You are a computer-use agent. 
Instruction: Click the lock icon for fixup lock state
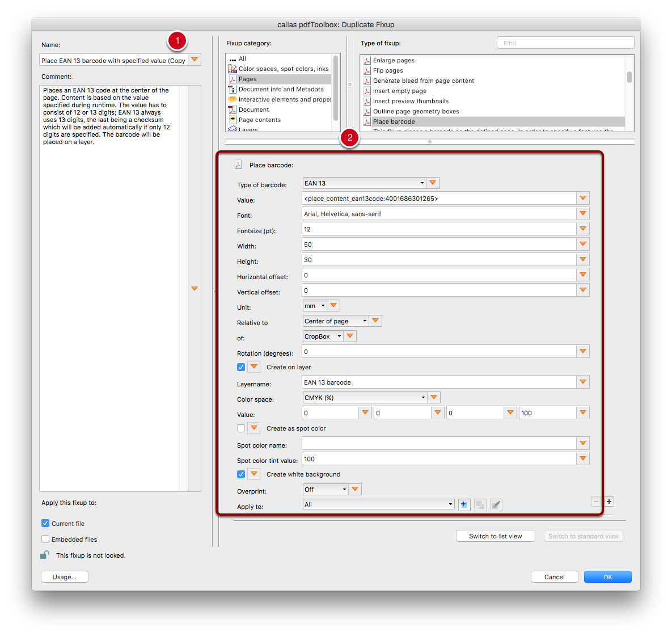[45, 555]
